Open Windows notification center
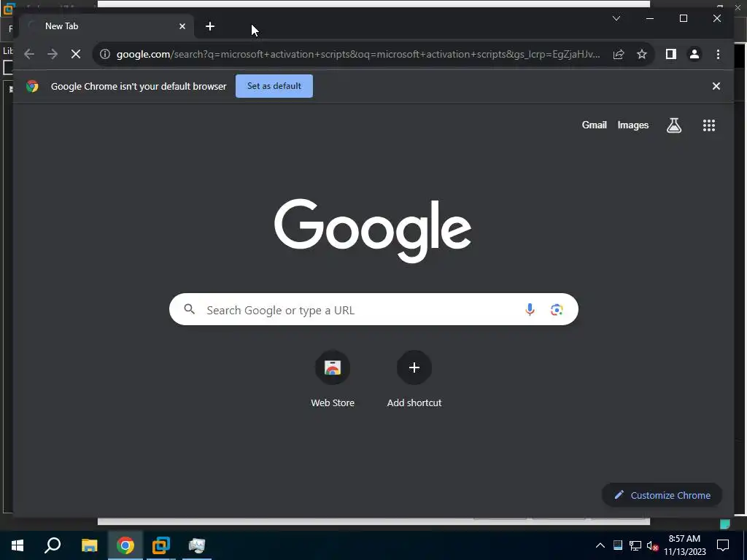 pyautogui.click(x=723, y=545)
